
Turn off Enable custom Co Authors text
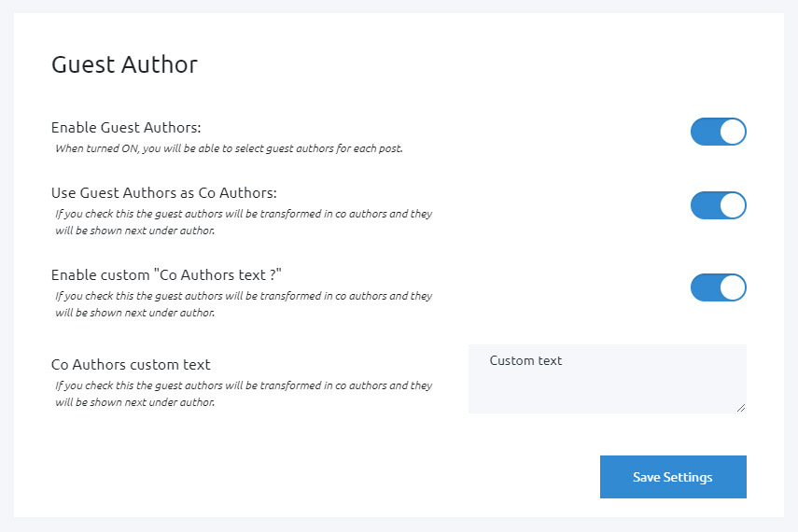[718, 287]
